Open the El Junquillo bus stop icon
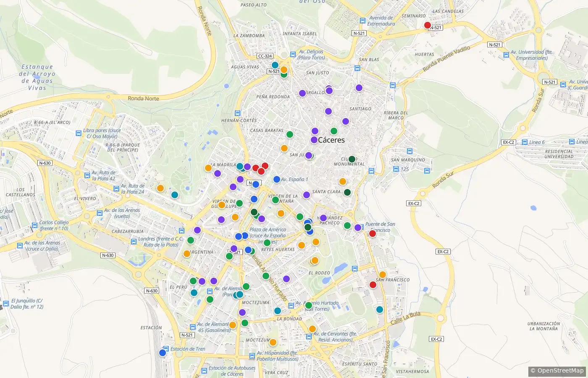Viewport: 588px width, 378px height. (x=6, y=303)
